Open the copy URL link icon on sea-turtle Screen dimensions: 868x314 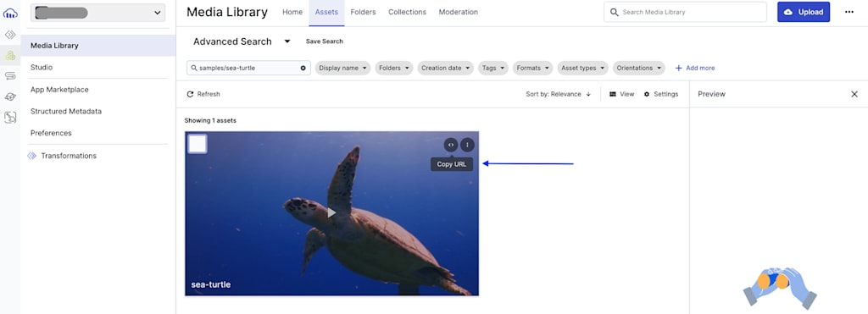click(451, 145)
